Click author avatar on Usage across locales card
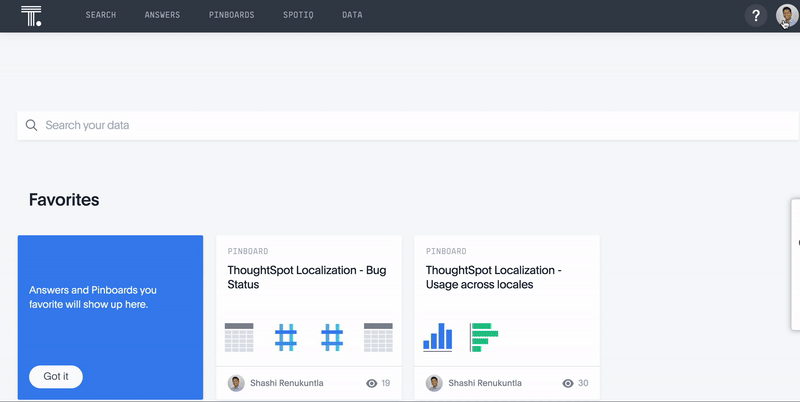The image size is (800, 402). 434,383
